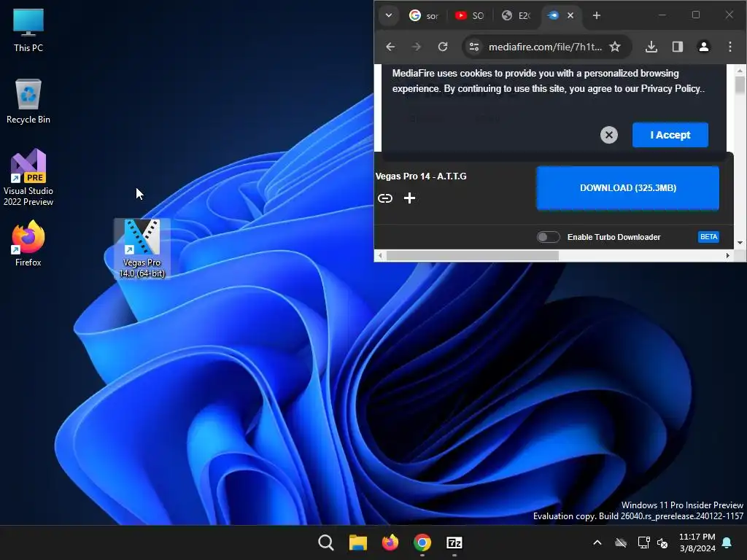Minimize the Chrome window
This screenshot has height=560, width=747.
[662, 15]
